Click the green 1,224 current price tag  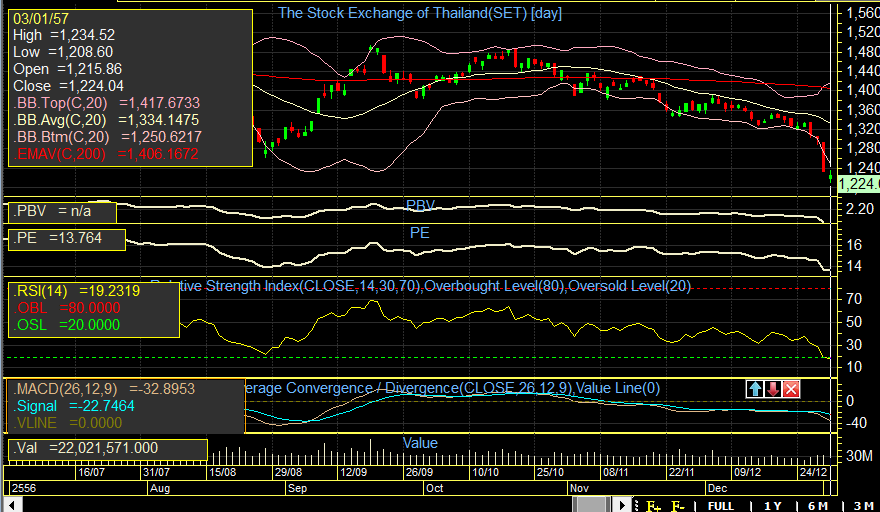[858, 184]
